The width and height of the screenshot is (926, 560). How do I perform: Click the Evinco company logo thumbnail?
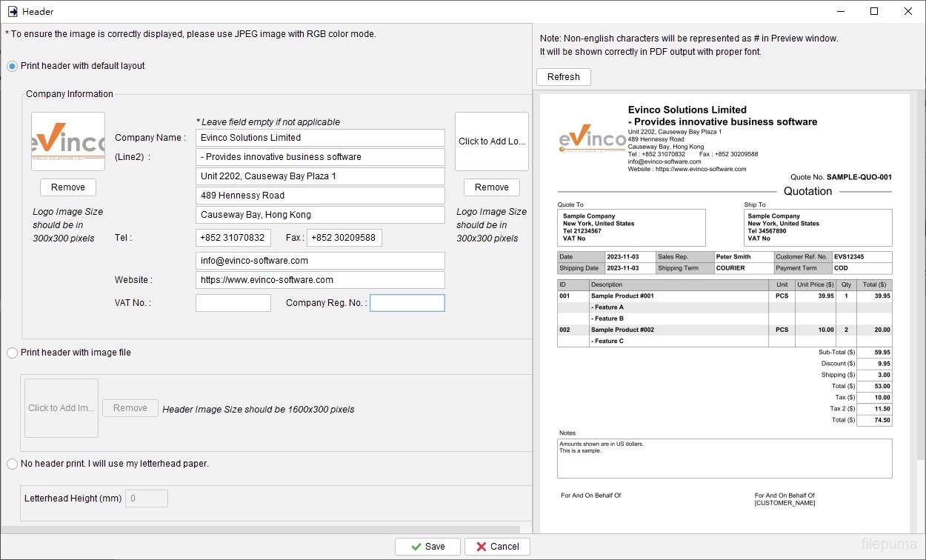click(68, 141)
